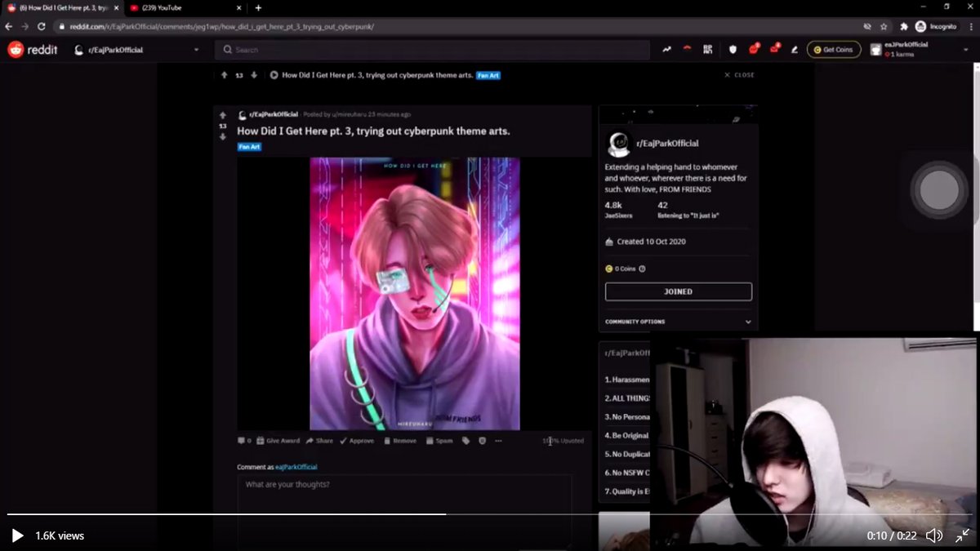This screenshot has height=551, width=980.
Task: Open the Incognito profile indicator
Action: pyautogui.click(x=936, y=26)
